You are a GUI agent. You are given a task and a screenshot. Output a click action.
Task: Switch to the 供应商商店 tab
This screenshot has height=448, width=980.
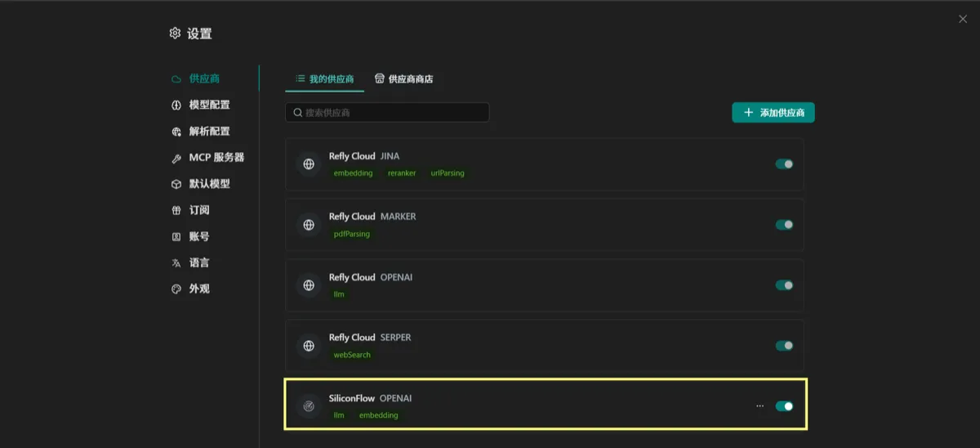(x=403, y=79)
